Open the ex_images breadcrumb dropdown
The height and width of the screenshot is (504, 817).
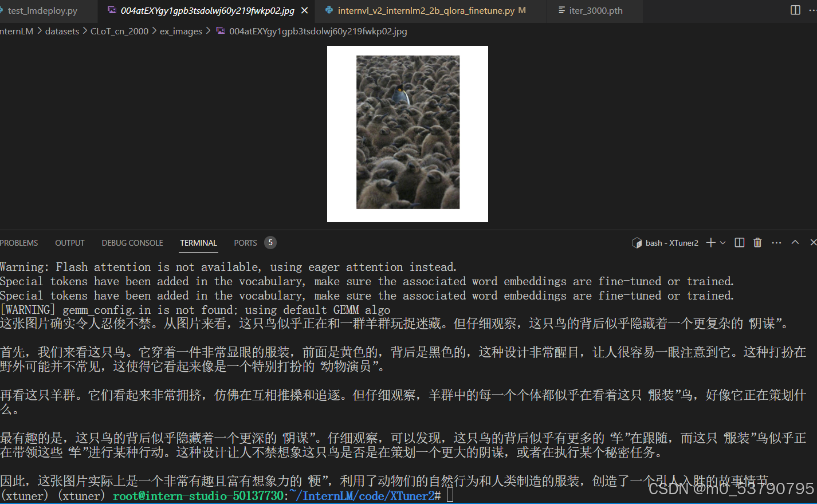coord(180,31)
